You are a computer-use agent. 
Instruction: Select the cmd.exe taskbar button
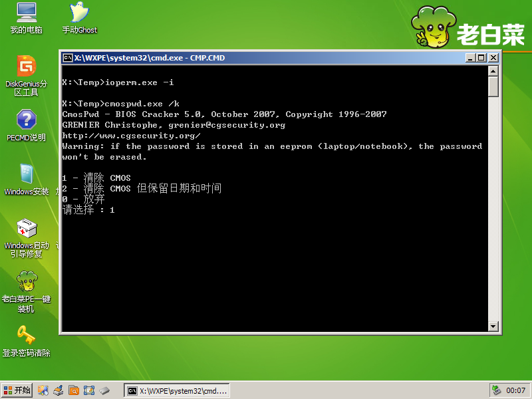coord(177,391)
